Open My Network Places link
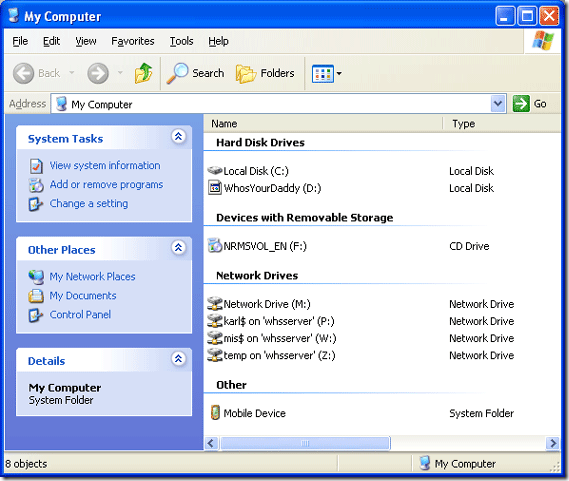569x481 pixels. 92,277
